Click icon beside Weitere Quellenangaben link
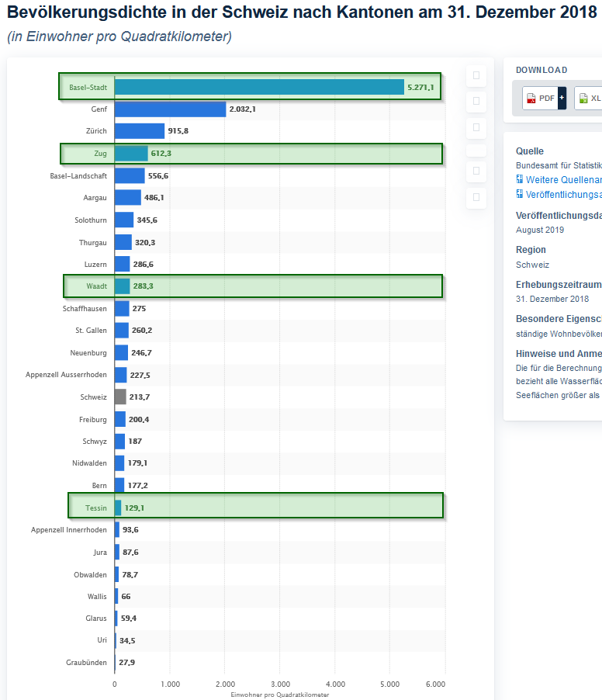This screenshot has height=700, width=602. [x=520, y=180]
